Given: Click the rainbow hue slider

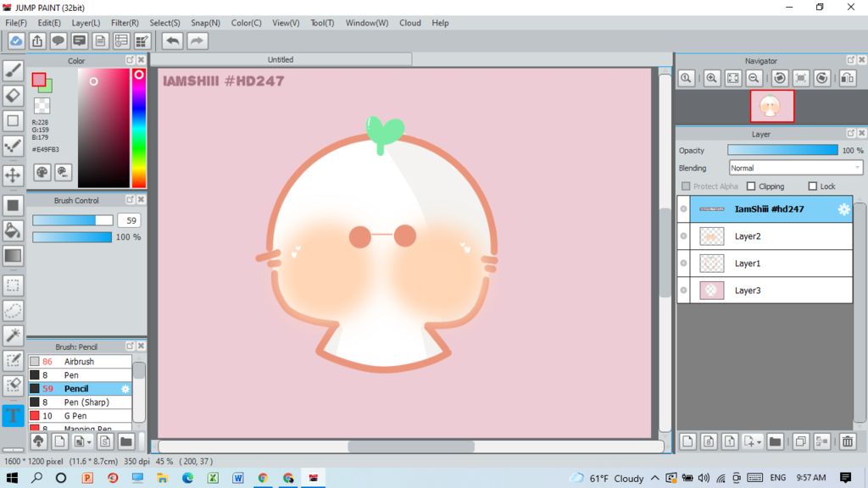Looking at the screenshot, I should (x=139, y=129).
